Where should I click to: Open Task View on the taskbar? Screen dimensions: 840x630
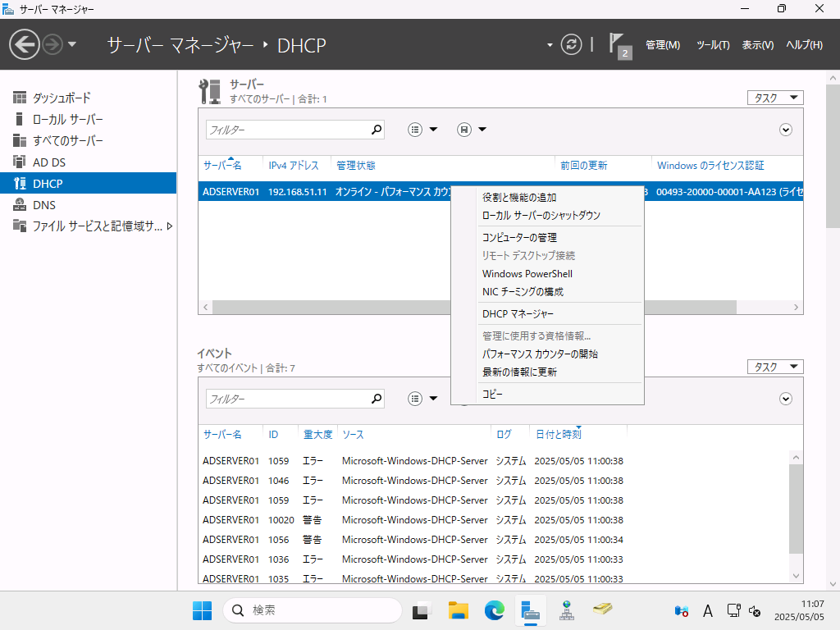click(x=422, y=610)
